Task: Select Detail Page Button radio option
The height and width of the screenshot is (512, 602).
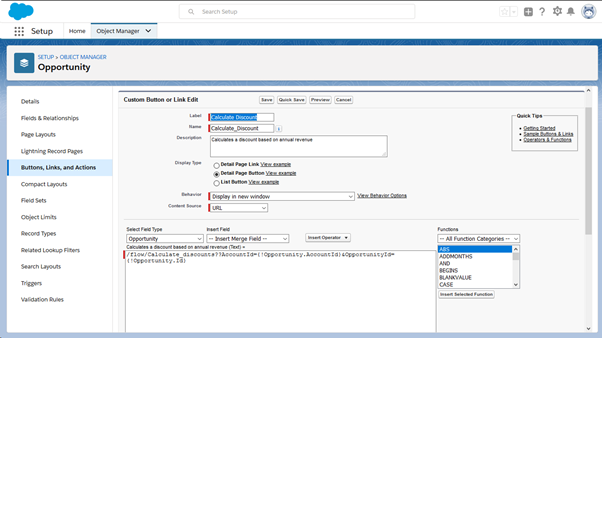Action: 217,173
